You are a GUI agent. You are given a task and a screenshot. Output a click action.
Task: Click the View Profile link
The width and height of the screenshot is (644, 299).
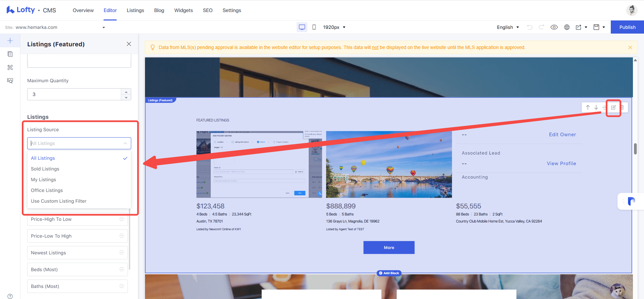click(561, 163)
